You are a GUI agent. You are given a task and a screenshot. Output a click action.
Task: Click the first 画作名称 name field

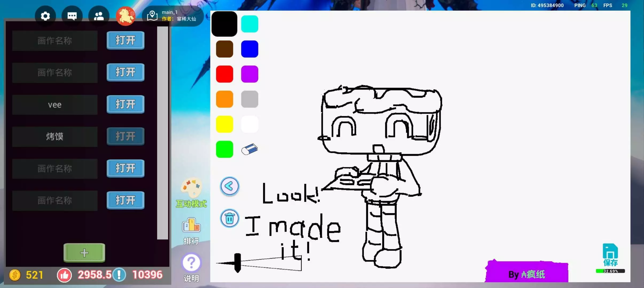tap(55, 41)
